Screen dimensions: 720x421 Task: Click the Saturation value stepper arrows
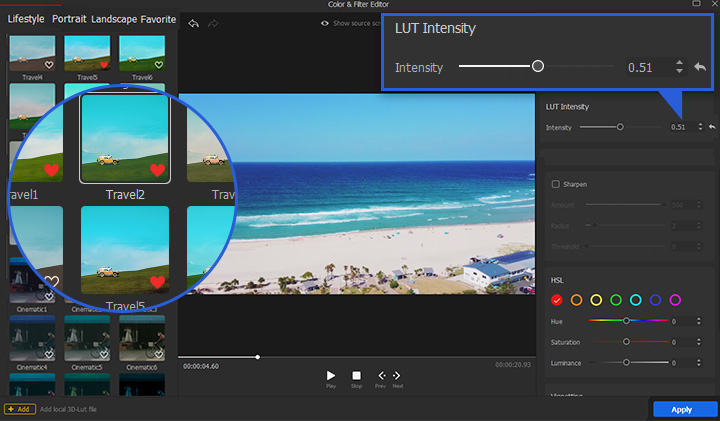(x=701, y=342)
